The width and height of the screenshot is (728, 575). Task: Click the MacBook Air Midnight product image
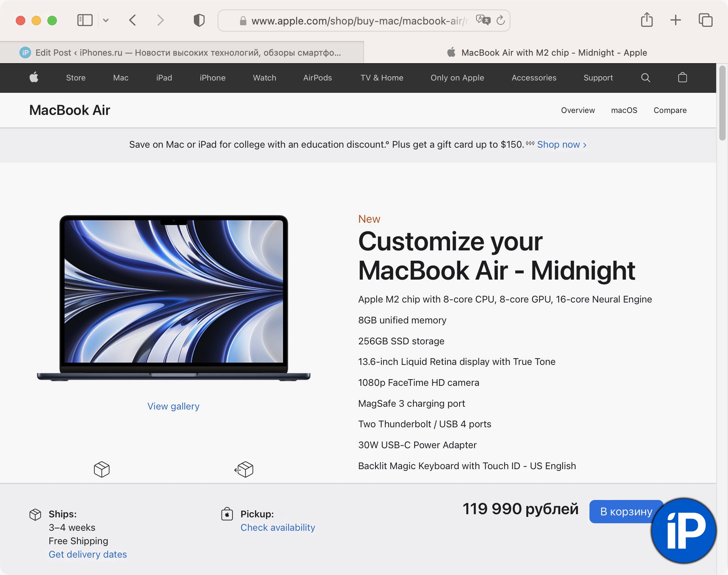click(174, 298)
